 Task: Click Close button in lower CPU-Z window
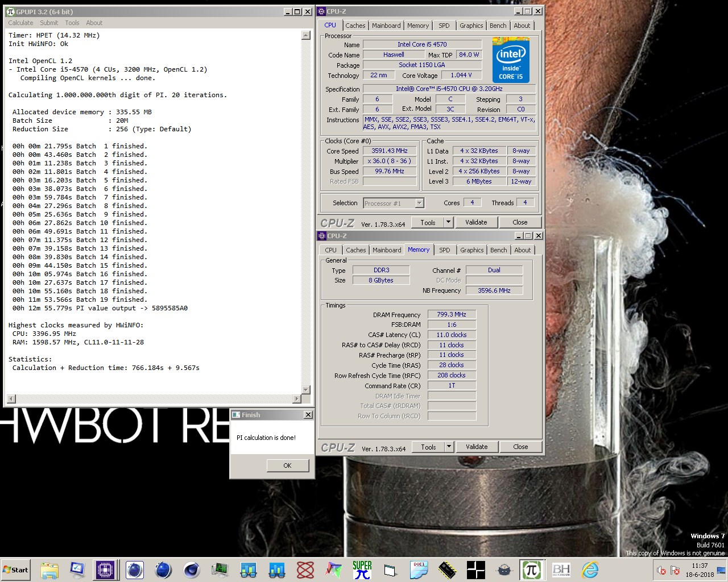(520, 447)
